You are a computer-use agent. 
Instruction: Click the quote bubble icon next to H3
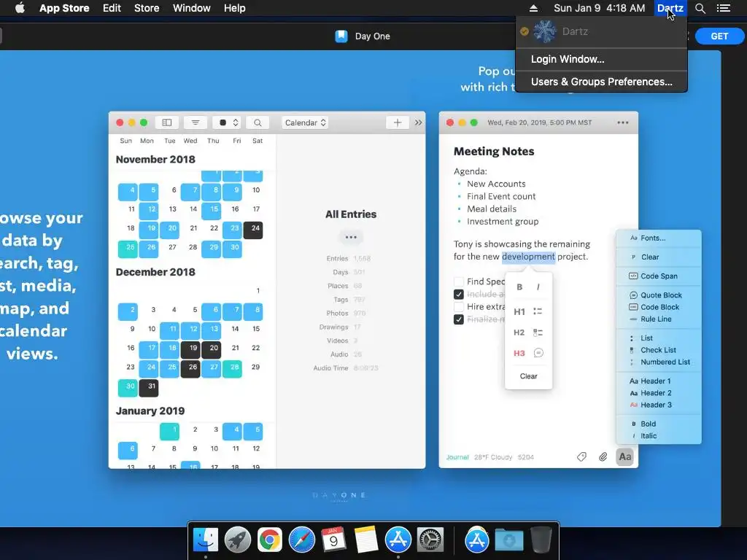tap(538, 353)
